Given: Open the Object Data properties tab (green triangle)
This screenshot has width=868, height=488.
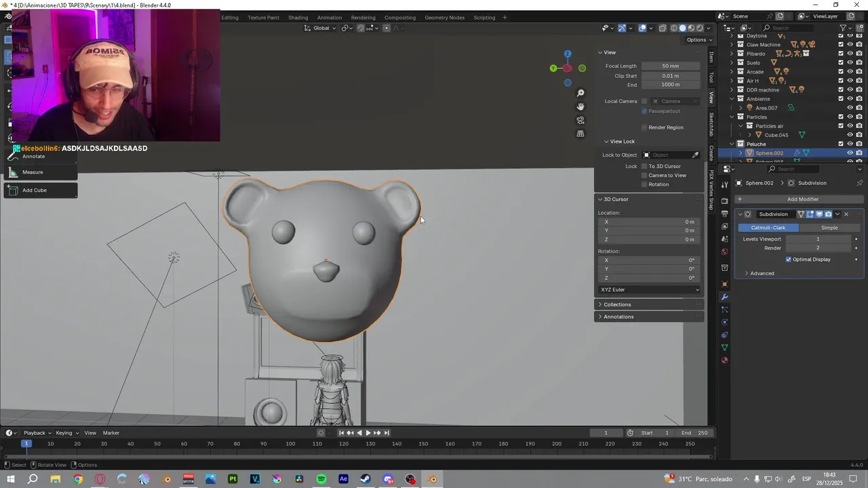Looking at the screenshot, I should pos(724,348).
